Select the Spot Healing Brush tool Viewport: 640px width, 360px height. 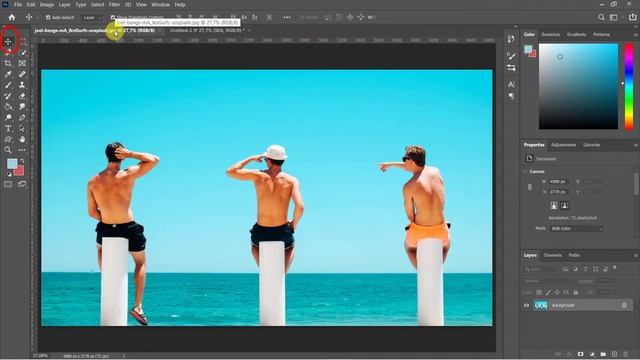click(x=22, y=74)
